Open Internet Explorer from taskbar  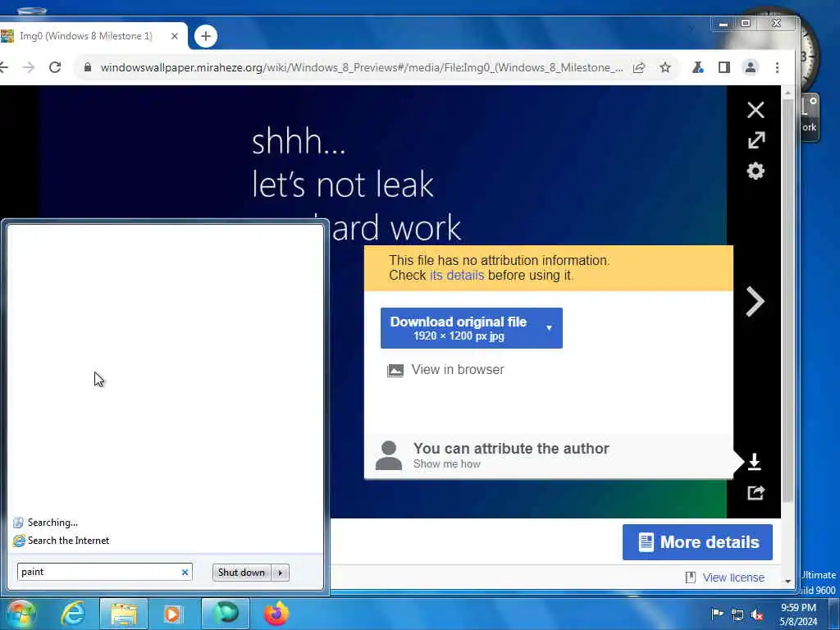pyautogui.click(x=72, y=614)
